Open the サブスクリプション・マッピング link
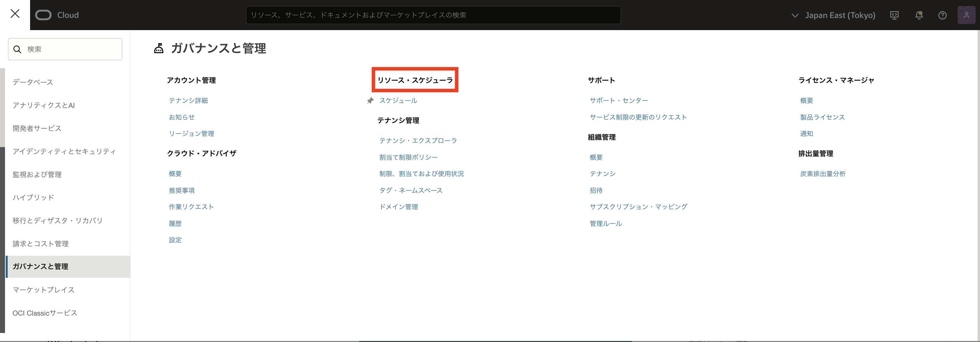Screen dimensions: 980x342 click(639, 207)
